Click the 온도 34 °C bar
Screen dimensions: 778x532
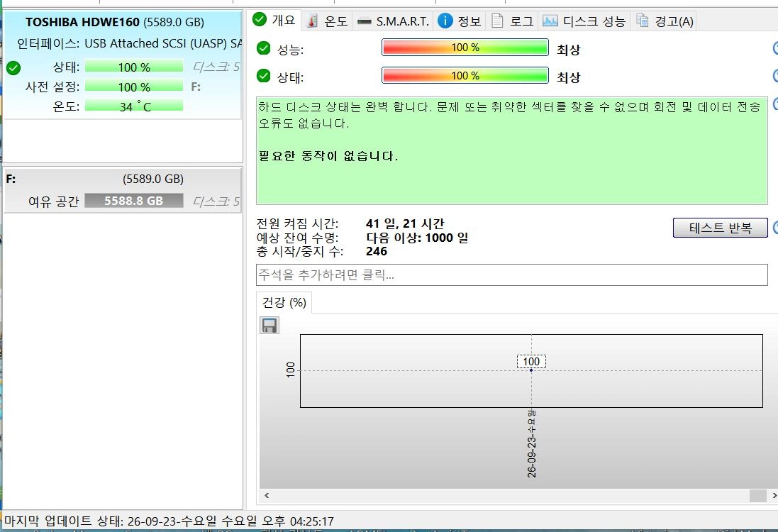click(x=134, y=106)
